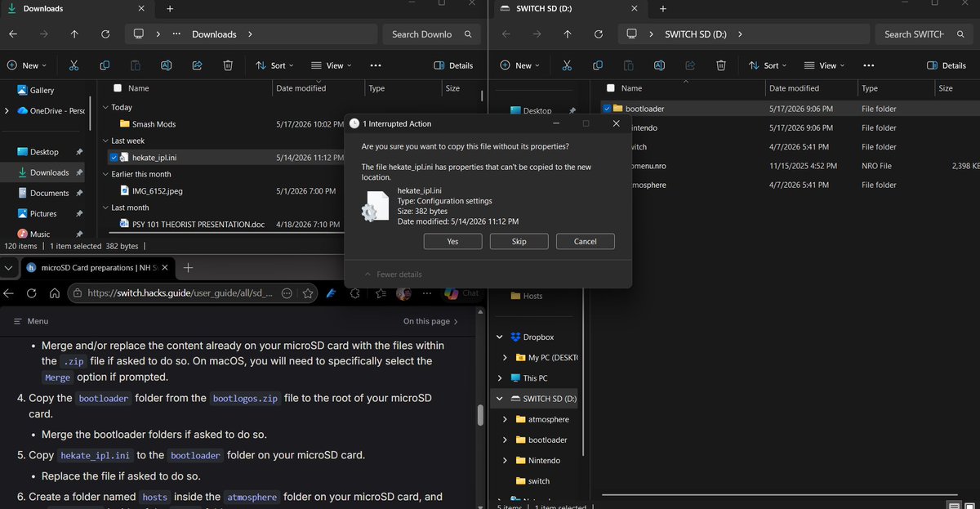This screenshot has height=509, width=980.
Task: Expand This PC in navigation tree
Action: coord(500,378)
